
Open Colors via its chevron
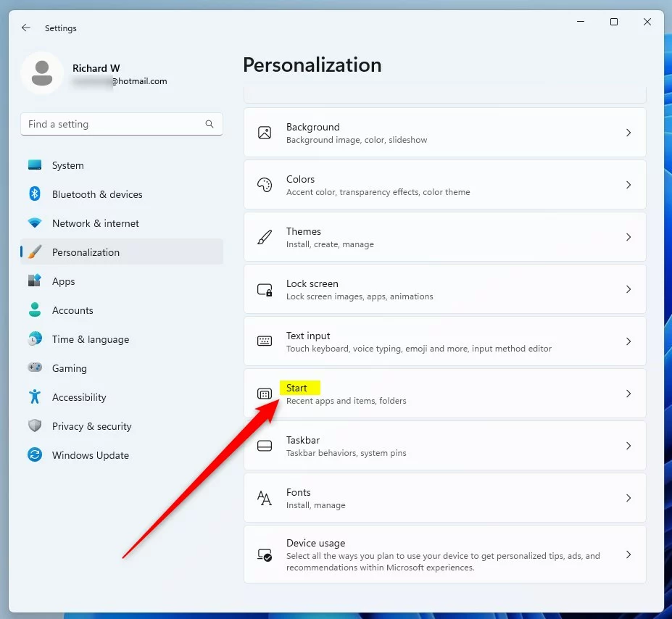(629, 185)
